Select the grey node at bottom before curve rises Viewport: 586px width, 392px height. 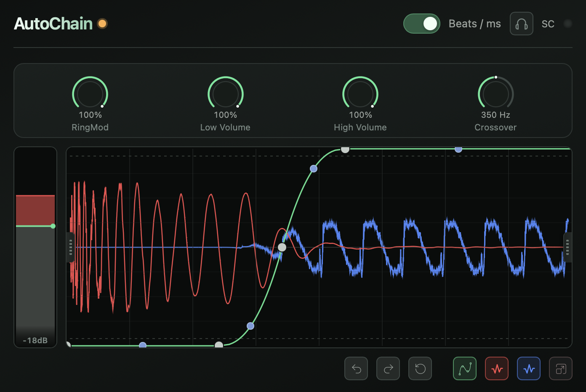click(x=219, y=345)
